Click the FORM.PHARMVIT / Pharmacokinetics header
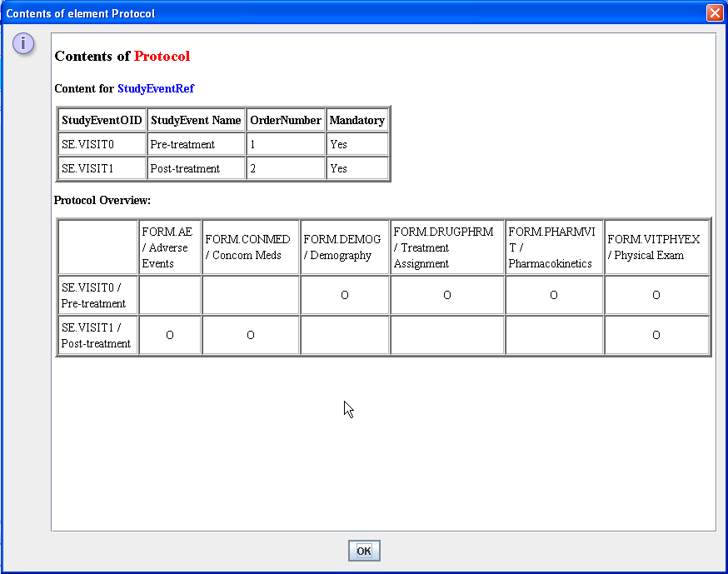The height and width of the screenshot is (574, 728). [553, 247]
